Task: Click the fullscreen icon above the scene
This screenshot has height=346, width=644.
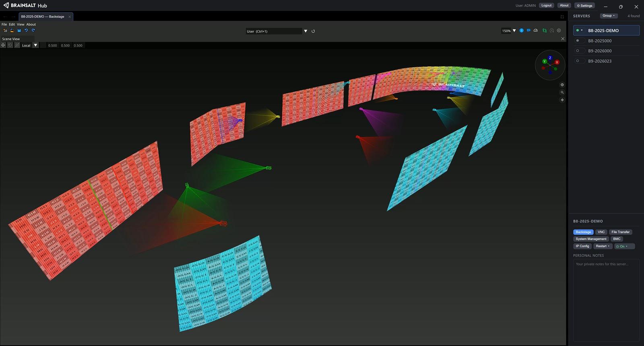Action: pos(562,17)
